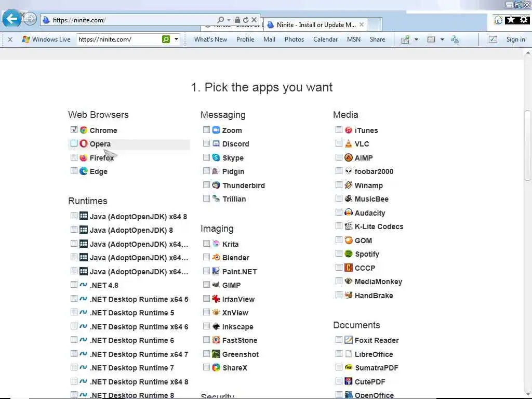Screen dimensions: 532x399
Task: Click the Windows Live search input field
Action: coord(119,39)
